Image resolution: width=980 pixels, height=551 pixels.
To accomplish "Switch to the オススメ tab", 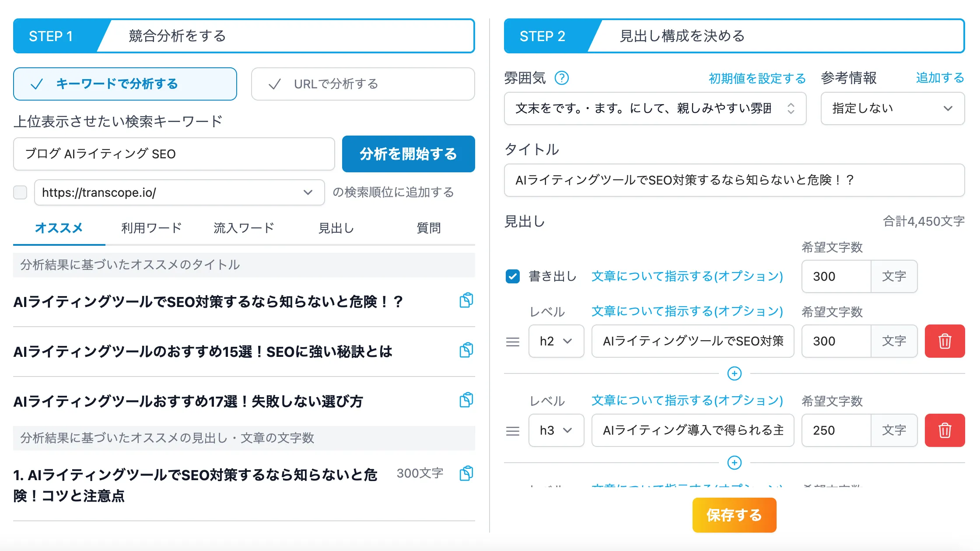I will 59,228.
